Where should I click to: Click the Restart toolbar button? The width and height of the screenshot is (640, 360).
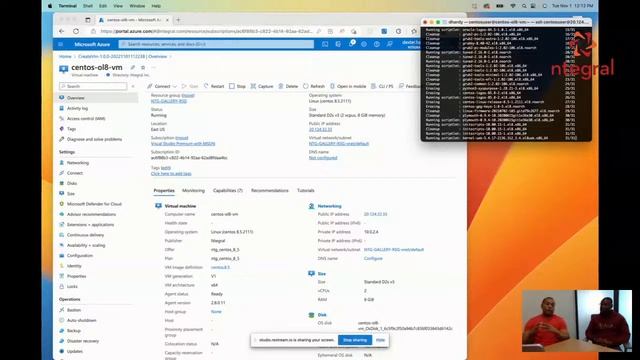(x=214, y=86)
